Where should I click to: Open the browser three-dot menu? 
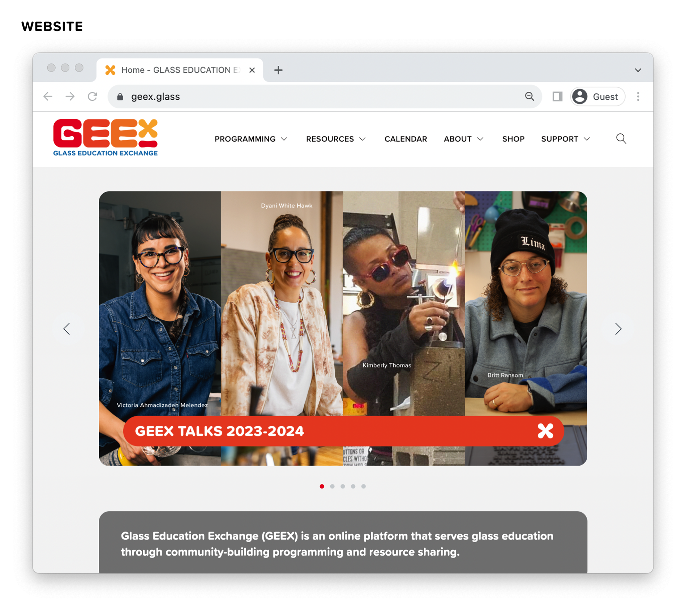tap(638, 96)
